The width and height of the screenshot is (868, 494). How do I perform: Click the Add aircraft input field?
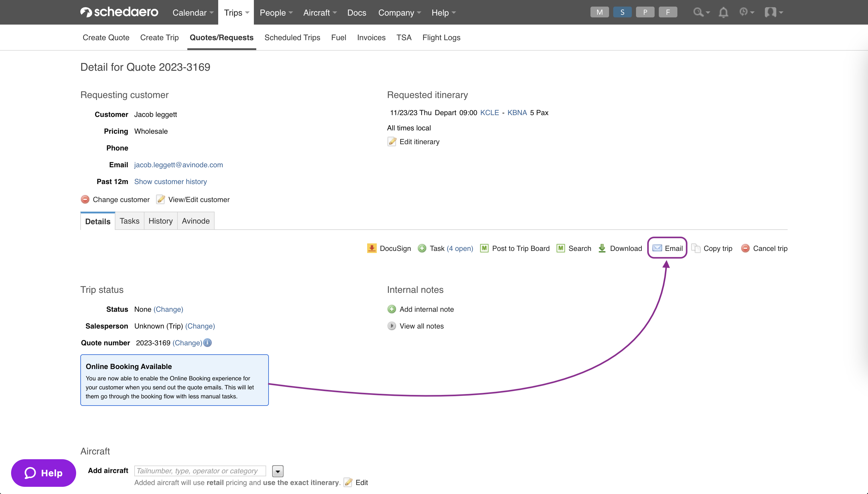200,471
